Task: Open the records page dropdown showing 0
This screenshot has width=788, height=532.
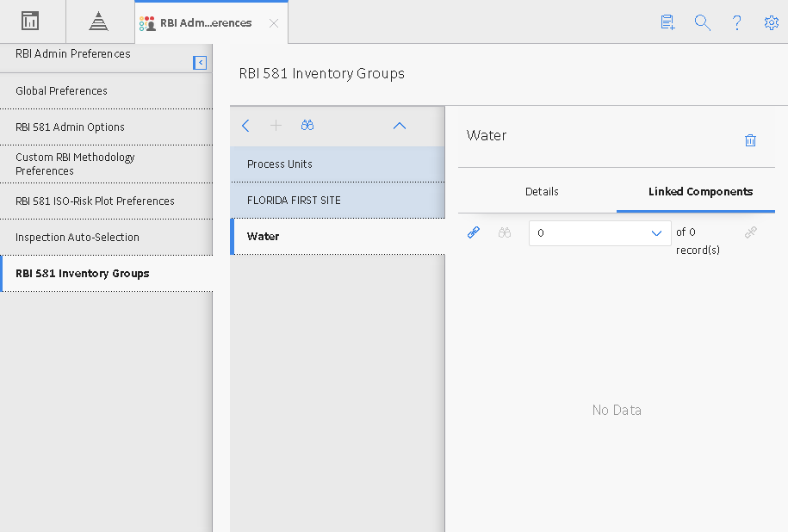Action: [600, 233]
